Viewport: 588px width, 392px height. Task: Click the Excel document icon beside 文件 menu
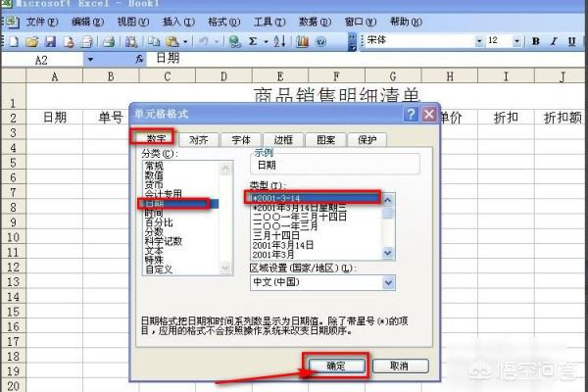[x=12, y=23]
